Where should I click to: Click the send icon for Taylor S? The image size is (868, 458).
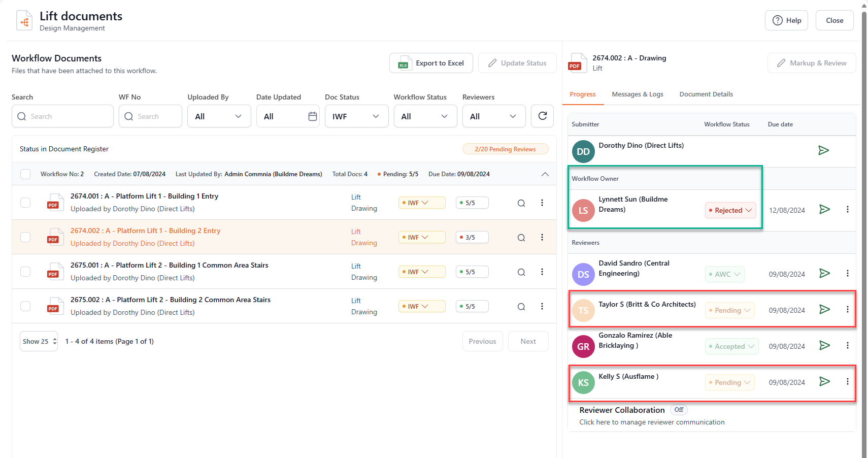(824, 309)
